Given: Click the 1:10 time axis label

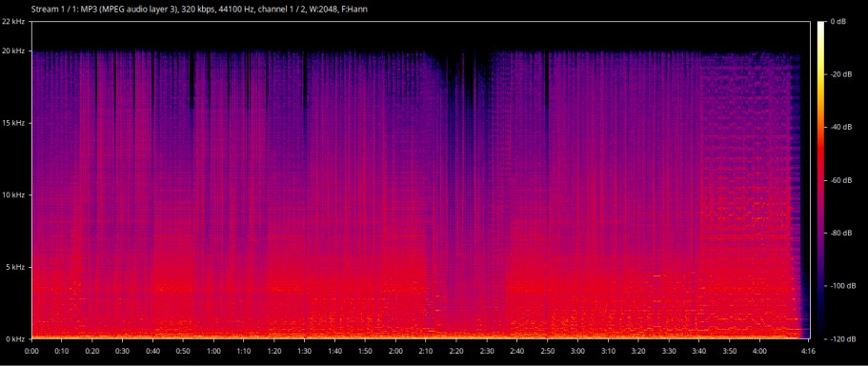Looking at the screenshot, I should click(244, 351).
